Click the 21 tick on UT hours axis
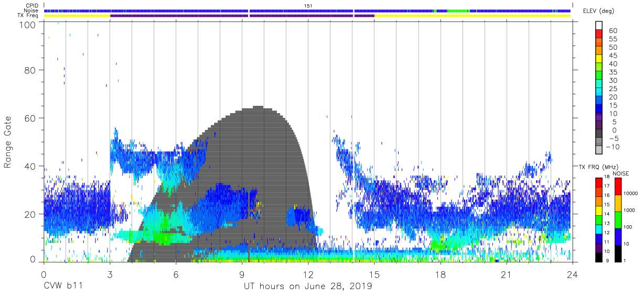This screenshot has height=297, width=644. click(506, 274)
